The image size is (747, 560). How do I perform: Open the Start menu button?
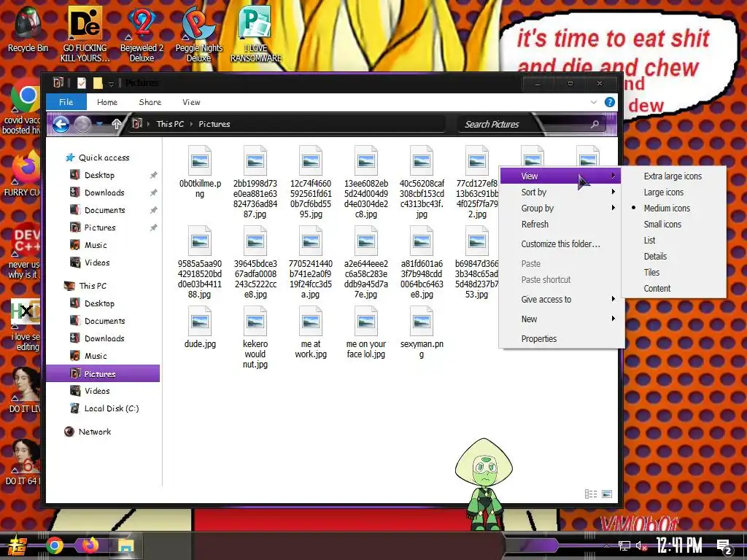[x=18, y=545]
